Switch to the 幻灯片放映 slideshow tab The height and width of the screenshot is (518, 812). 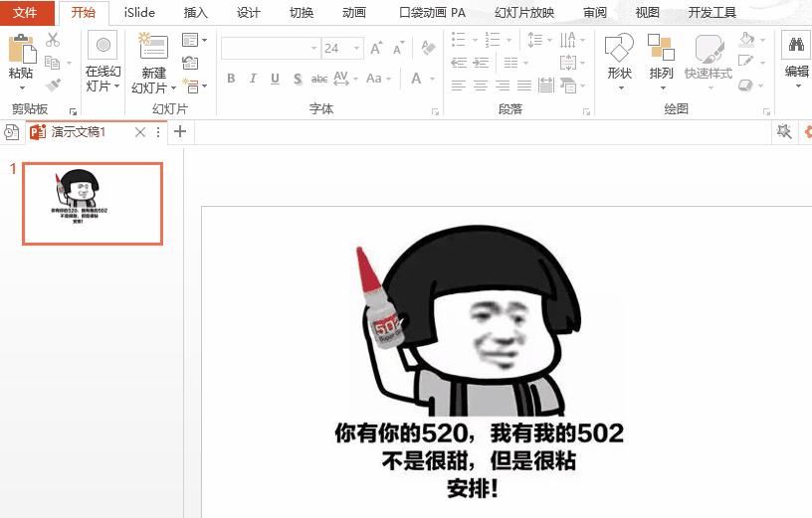(x=524, y=12)
